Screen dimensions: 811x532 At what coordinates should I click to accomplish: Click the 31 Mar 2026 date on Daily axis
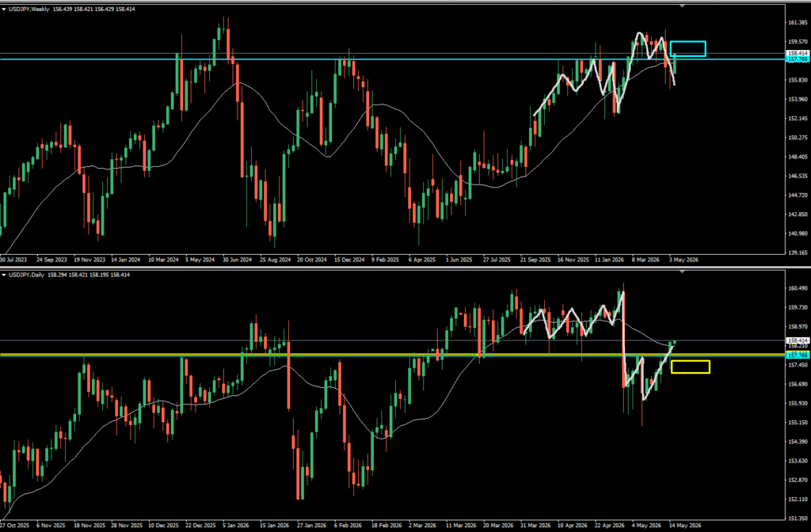(535, 526)
